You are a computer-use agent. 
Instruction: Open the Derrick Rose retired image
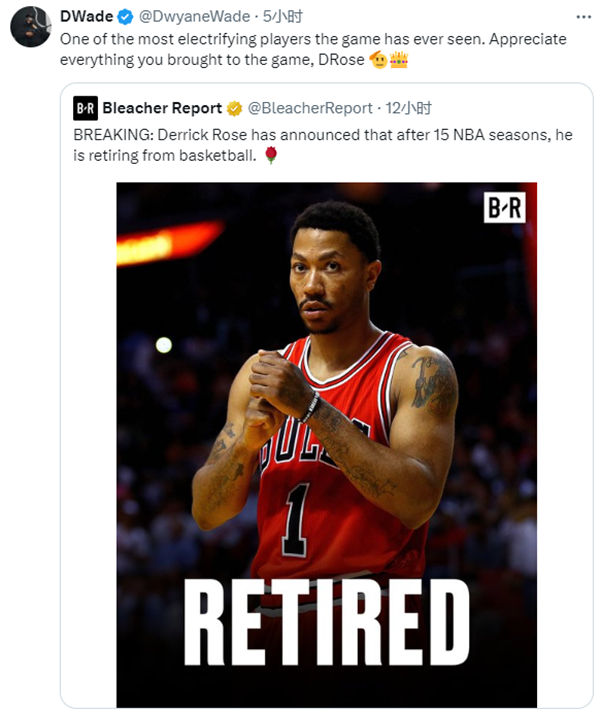pos(327,445)
